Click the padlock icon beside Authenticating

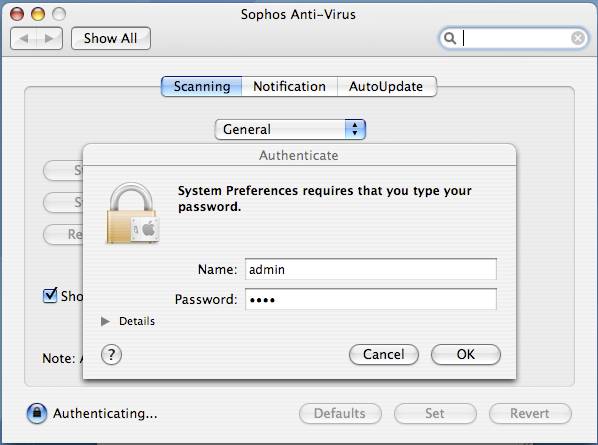click(37, 413)
